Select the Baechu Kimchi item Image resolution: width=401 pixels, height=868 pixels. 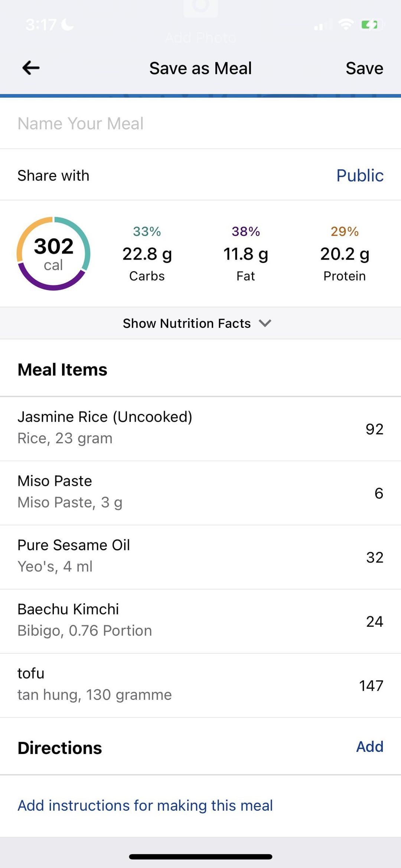200,620
